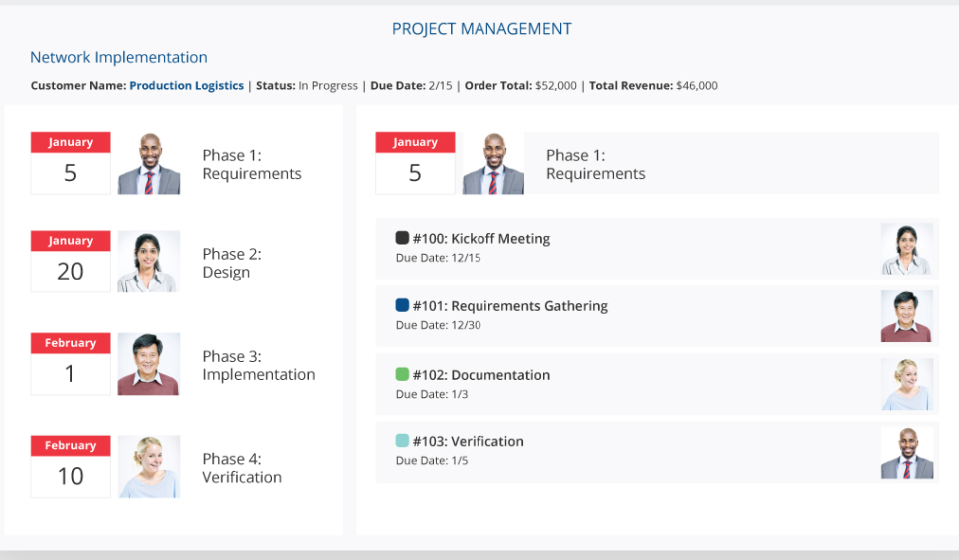
Task: Open Phase 3 Implementation assignee photo
Action: tap(149, 364)
